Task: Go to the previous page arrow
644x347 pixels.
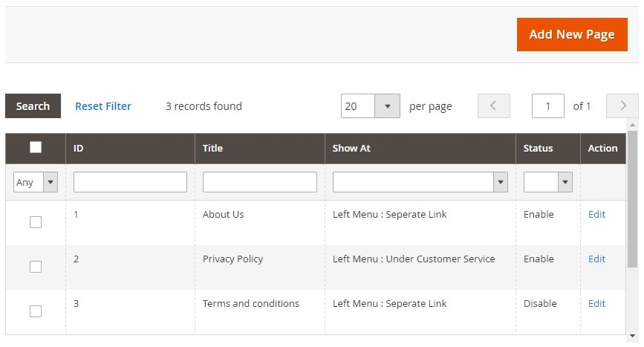Action: pyautogui.click(x=493, y=106)
